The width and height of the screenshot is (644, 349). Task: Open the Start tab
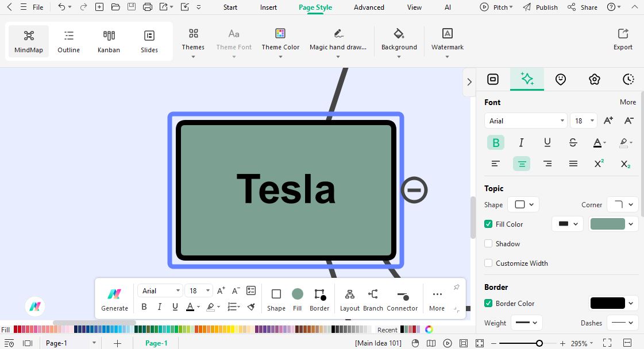tap(230, 7)
